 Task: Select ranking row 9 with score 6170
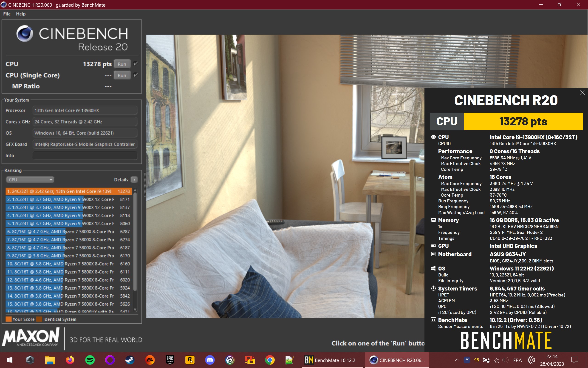tap(68, 256)
